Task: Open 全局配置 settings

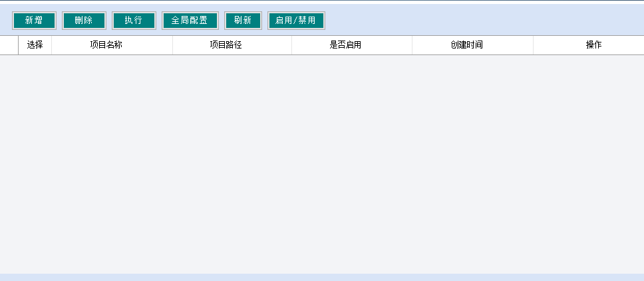Action: [190, 21]
